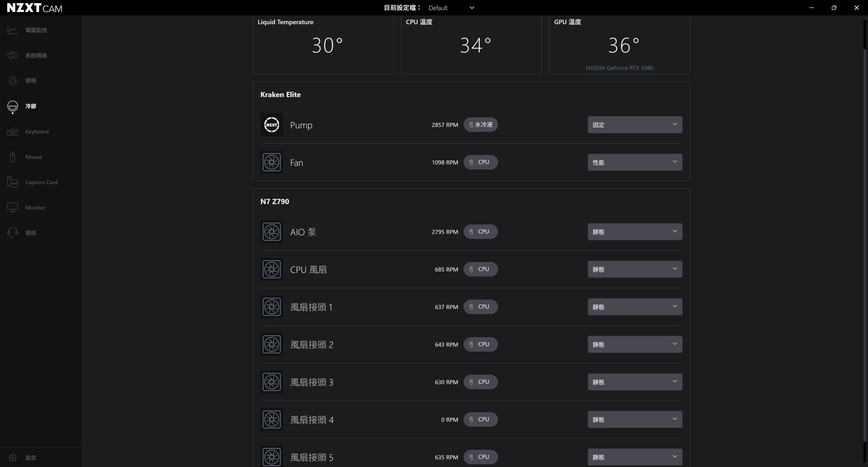Image resolution: width=868 pixels, height=467 pixels.
Task: Open the Mouse icon in sidebar
Action: (x=12, y=157)
